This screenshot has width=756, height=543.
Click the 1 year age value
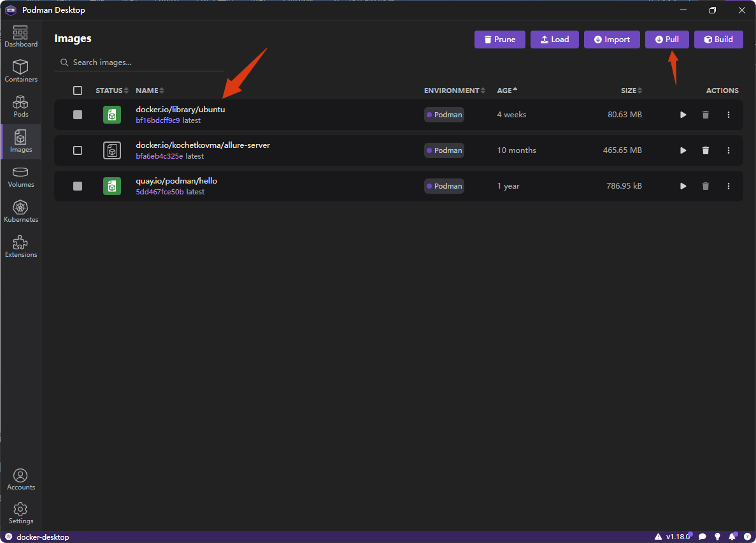508,186
